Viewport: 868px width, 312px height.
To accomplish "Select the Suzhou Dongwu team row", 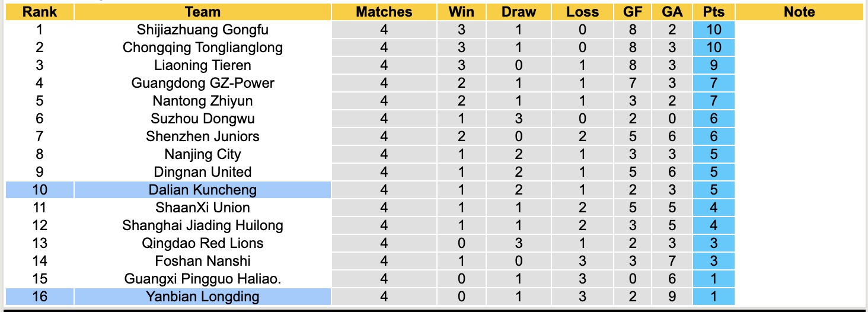I will coord(203,119).
